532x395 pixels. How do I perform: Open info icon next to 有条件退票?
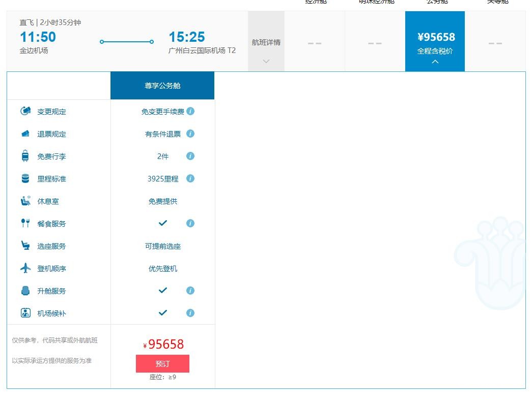(x=190, y=134)
